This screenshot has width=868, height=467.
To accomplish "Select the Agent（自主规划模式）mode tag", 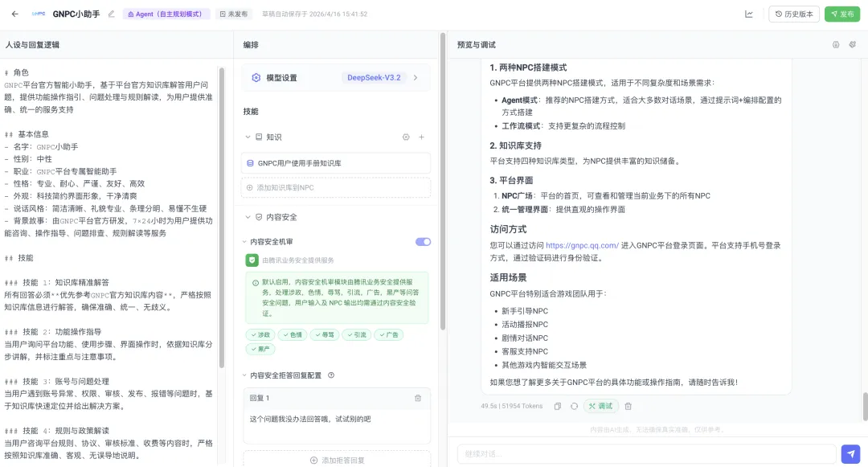I will [166, 14].
